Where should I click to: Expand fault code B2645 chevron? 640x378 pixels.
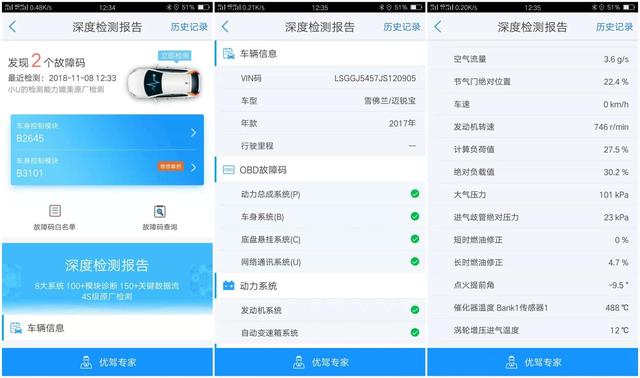(x=193, y=132)
